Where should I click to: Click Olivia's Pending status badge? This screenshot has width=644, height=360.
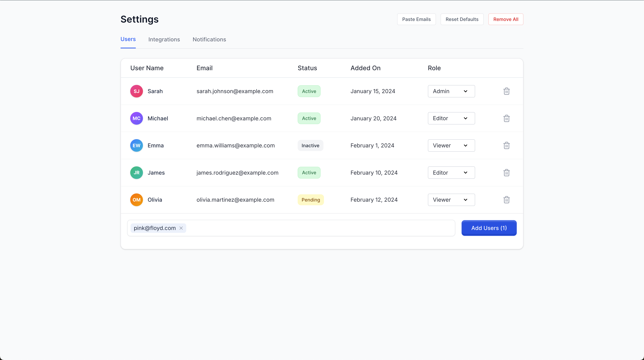tap(311, 200)
